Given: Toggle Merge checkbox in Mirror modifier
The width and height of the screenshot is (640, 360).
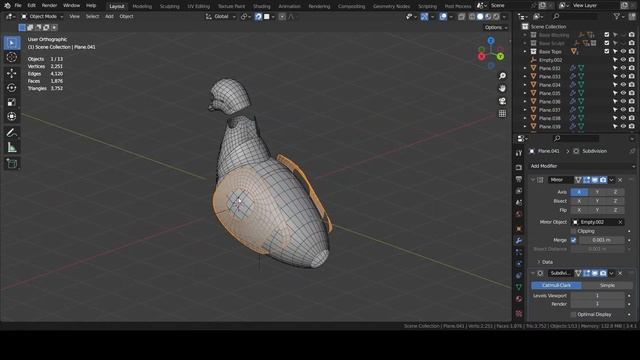Looking at the screenshot, I should coord(573,240).
